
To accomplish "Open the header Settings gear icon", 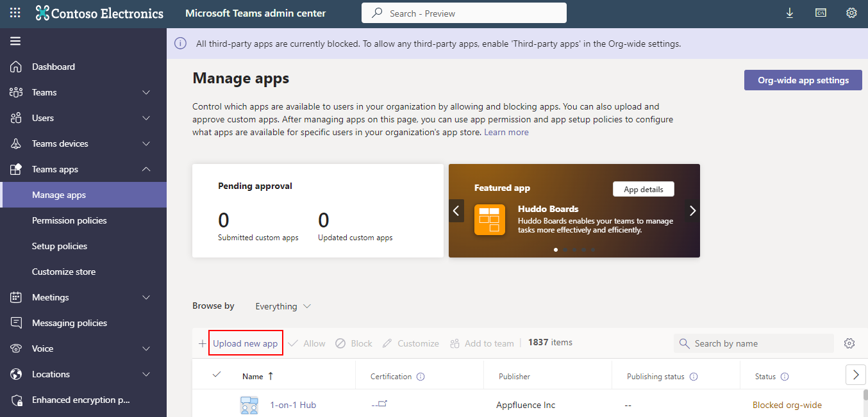I will point(851,13).
